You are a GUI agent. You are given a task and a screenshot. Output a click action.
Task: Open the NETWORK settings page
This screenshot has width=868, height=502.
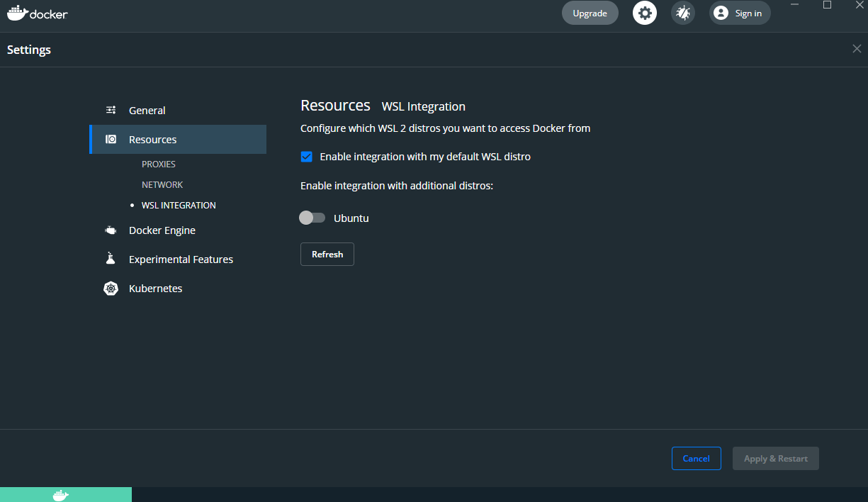click(x=162, y=184)
